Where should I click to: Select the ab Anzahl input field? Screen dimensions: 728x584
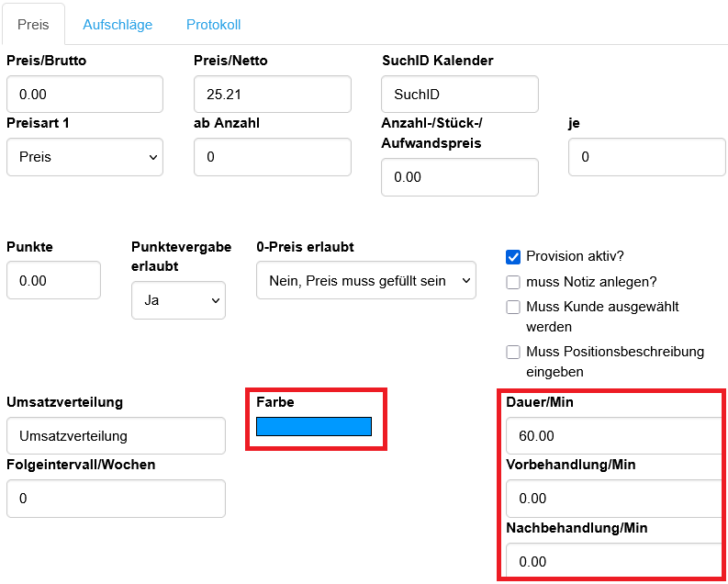tap(272, 157)
